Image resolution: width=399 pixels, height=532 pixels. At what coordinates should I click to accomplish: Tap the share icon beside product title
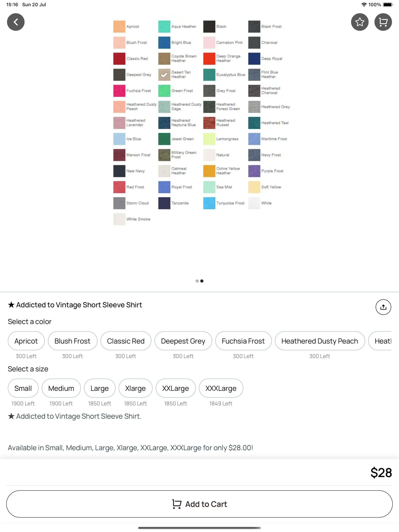coord(383,307)
